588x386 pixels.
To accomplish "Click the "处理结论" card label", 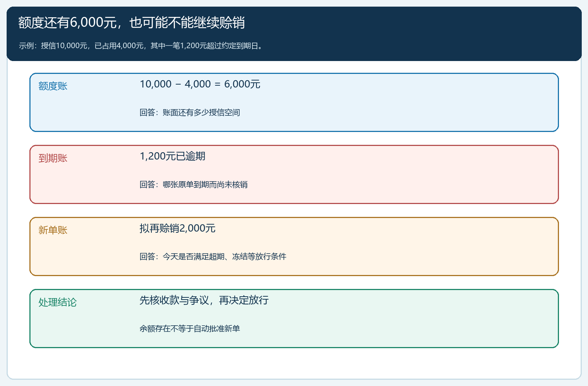I will (x=58, y=302).
